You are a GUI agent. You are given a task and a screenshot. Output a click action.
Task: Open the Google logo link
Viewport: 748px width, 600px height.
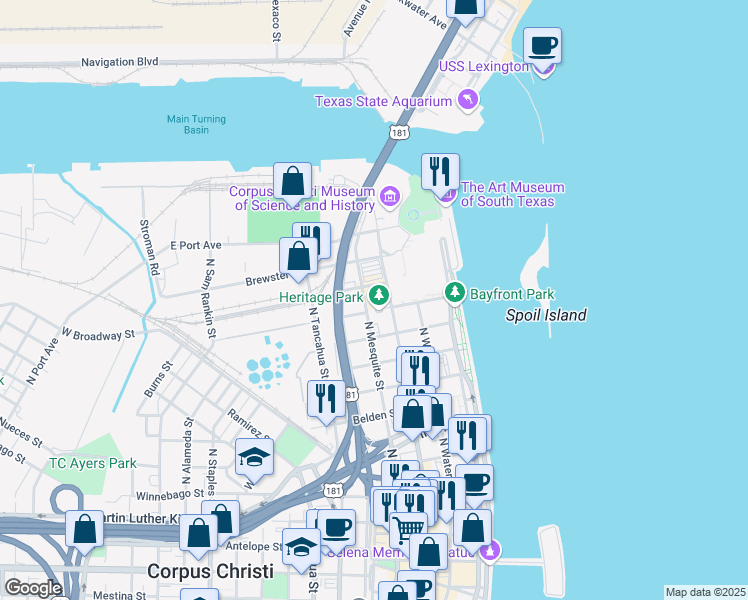[33, 589]
